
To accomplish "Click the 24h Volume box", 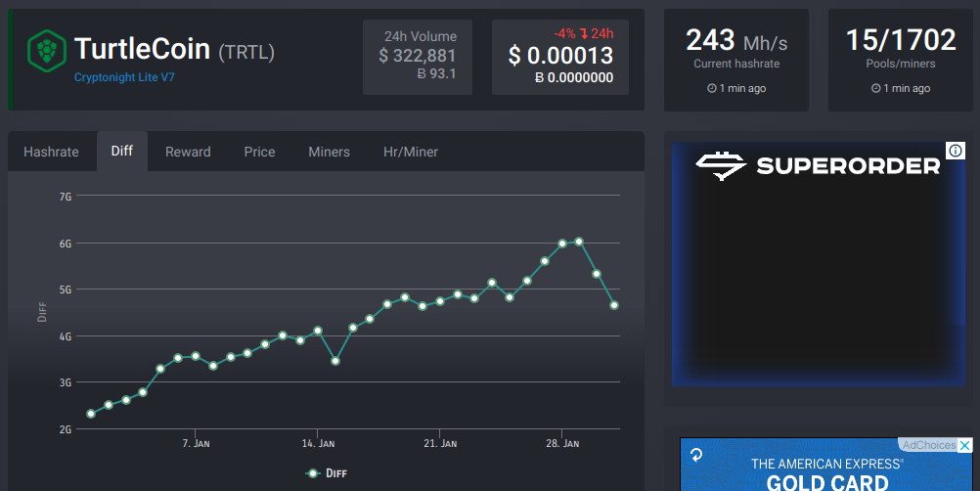I will click(418, 57).
